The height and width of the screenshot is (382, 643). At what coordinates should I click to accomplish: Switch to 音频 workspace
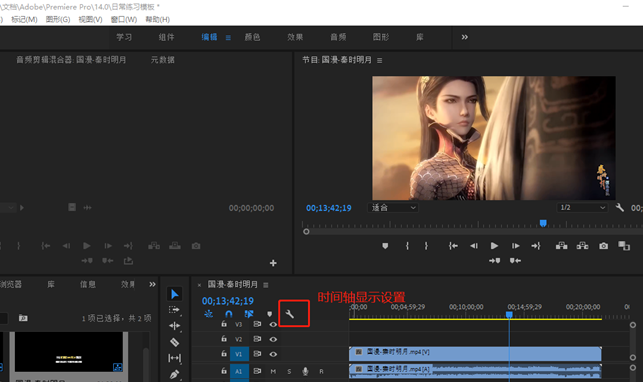click(338, 37)
